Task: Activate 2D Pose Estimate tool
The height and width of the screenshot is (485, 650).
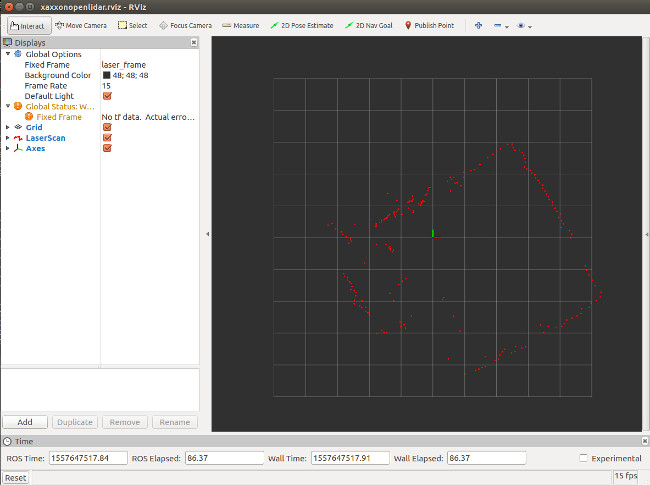Action: (x=302, y=26)
